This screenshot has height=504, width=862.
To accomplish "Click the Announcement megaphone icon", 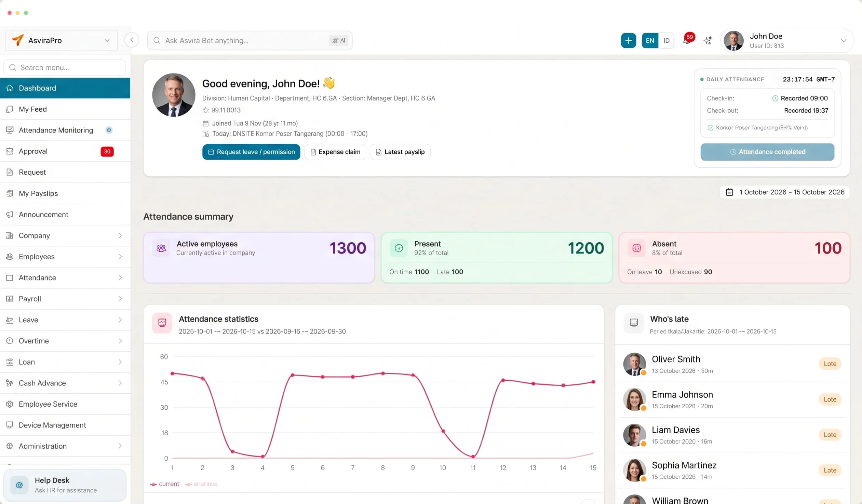I will [10, 214].
